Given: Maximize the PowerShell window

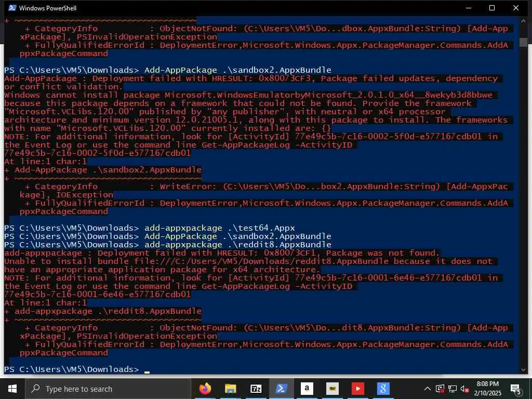Looking at the screenshot, I should point(492,8).
